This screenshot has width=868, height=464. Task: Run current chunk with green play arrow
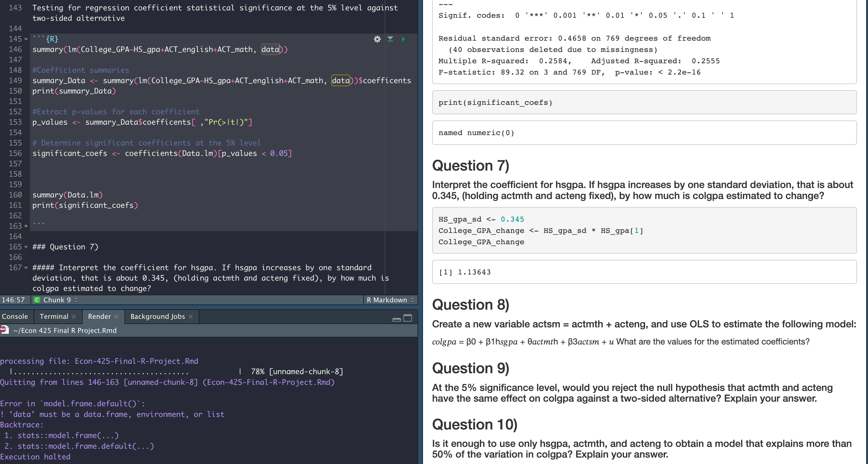(403, 39)
